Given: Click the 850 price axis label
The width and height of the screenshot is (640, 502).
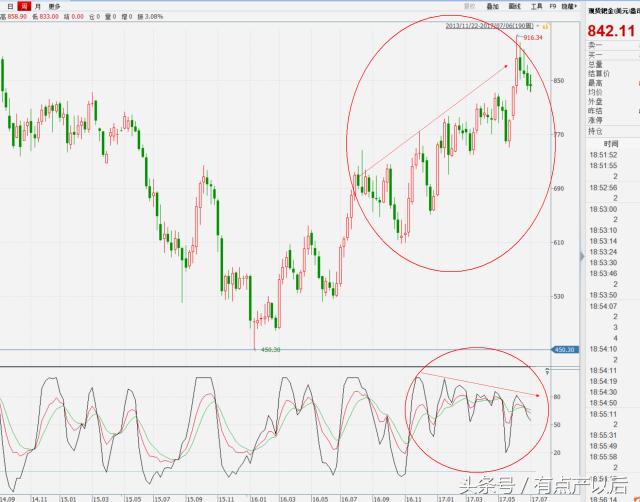Looking at the screenshot, I should (558, 81).
